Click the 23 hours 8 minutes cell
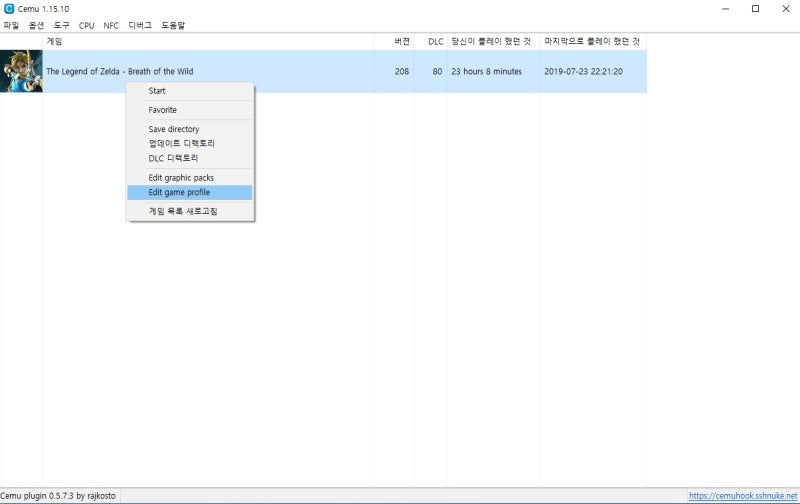This screenshot has width=800, height=504. (x=486, y=71)
